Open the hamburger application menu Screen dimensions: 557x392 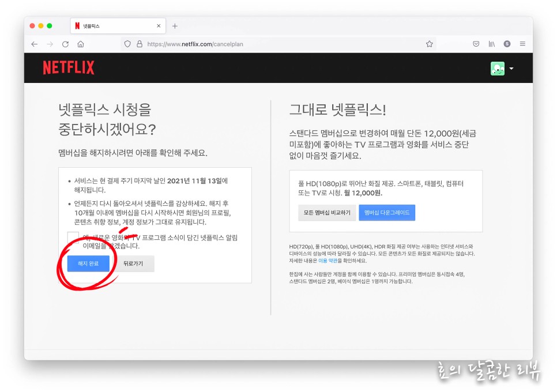(522, 44)
